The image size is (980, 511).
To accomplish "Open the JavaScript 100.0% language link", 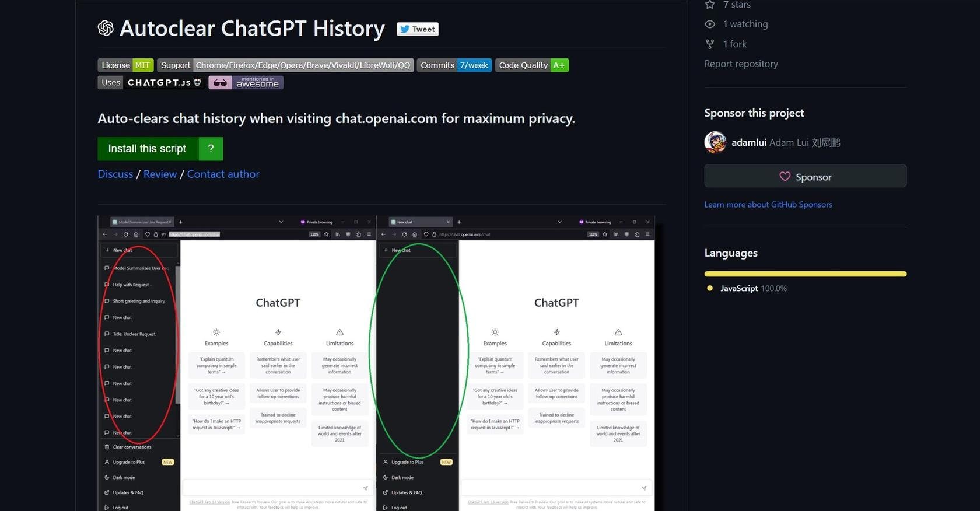I will click(754, 288).
